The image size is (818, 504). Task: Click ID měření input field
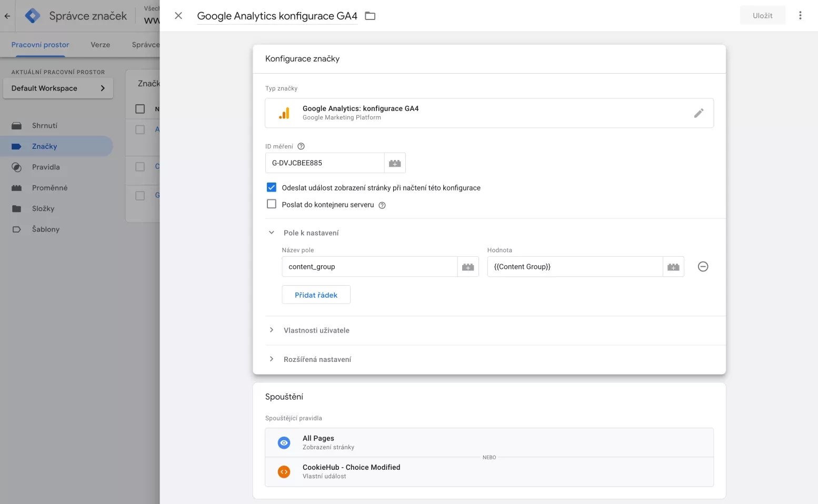325,163
